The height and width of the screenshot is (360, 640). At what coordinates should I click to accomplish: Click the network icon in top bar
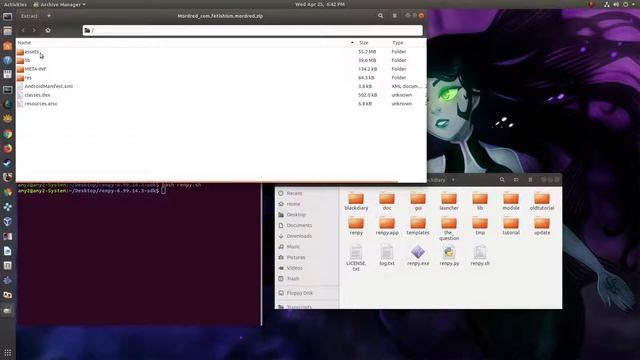point(607,4)
